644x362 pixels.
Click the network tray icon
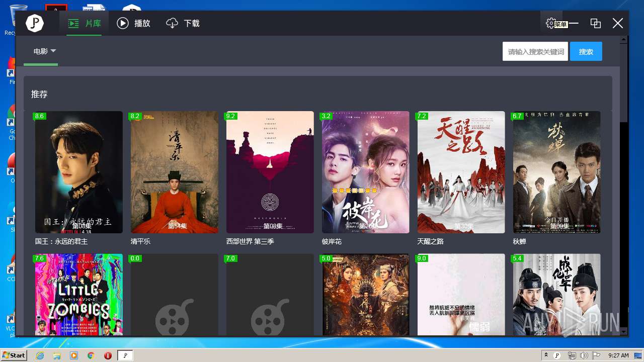pyautogui.click(x=572, y=355)
